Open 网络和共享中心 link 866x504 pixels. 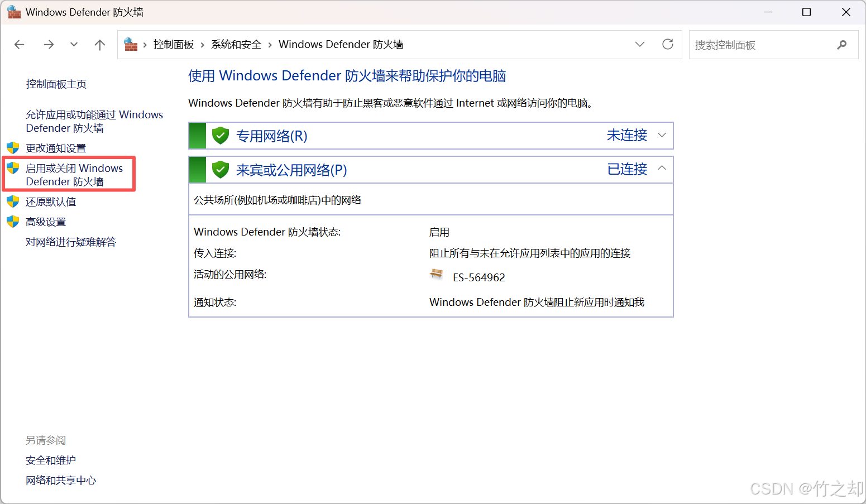click(x=61, y=481)
